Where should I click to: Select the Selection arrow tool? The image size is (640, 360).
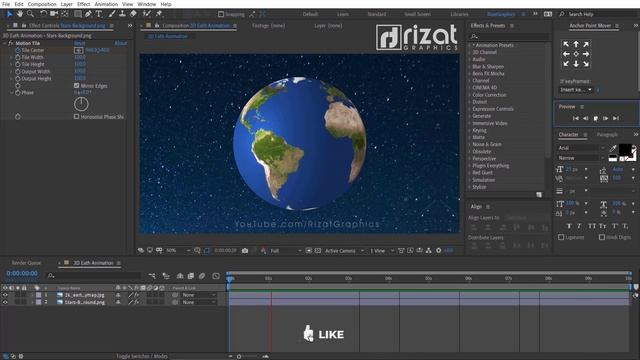coord(10,14)
